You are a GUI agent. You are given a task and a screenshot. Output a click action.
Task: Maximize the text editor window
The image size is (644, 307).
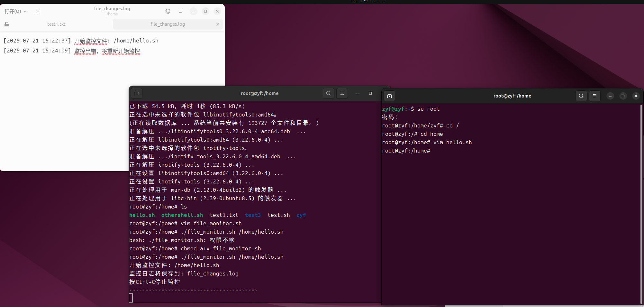[205, 11]
